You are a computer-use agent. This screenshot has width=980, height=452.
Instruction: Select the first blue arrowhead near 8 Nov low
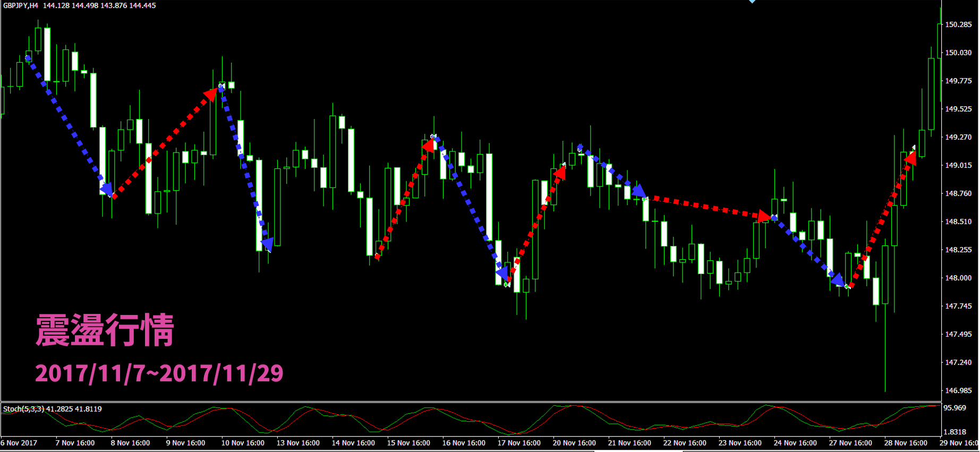106,189
